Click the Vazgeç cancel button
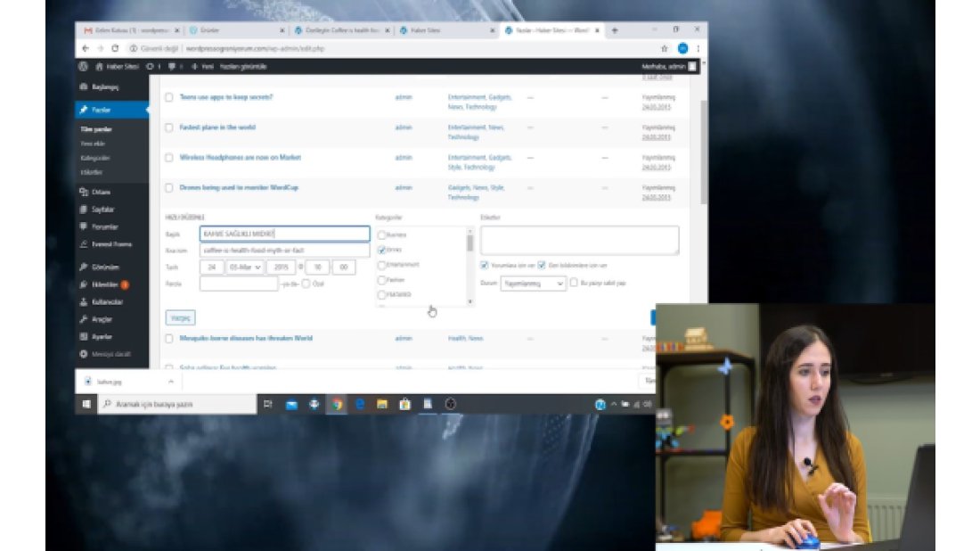 [x=179, y=317]
